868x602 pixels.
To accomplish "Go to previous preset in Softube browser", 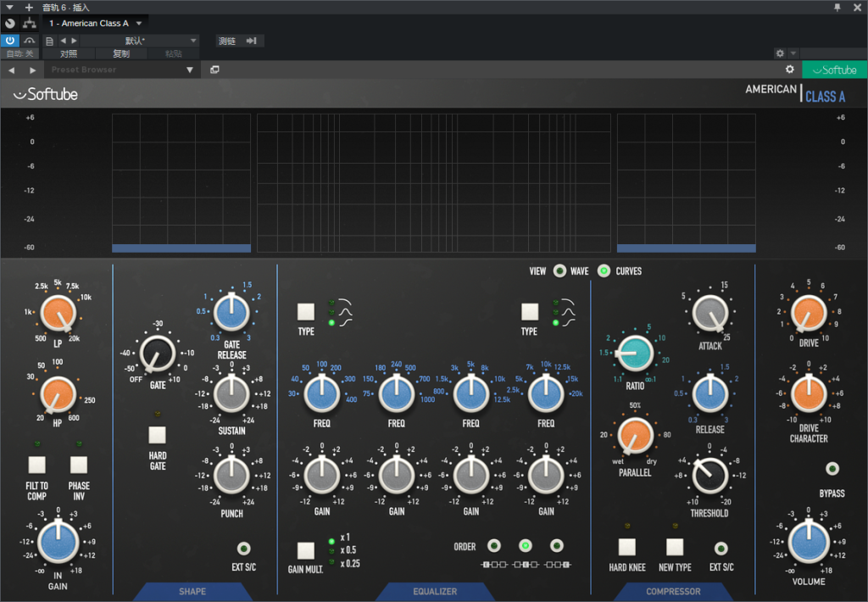I will (12, 70).
